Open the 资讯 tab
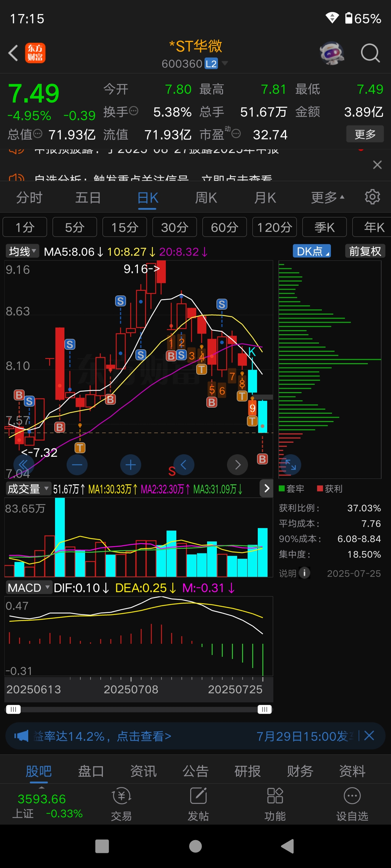This screenshot has width=391, height=868. (x=143, y=771)
